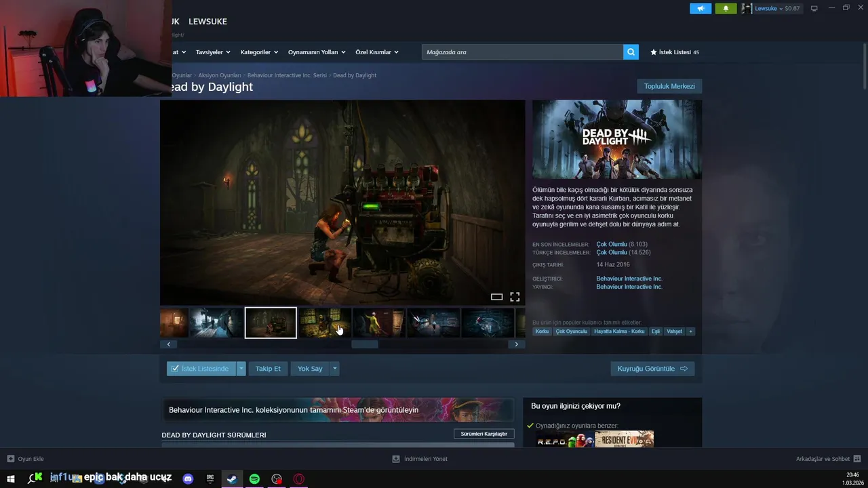
Task: Expand screenshot viewer to fullscreen
Action: (515, 297)
